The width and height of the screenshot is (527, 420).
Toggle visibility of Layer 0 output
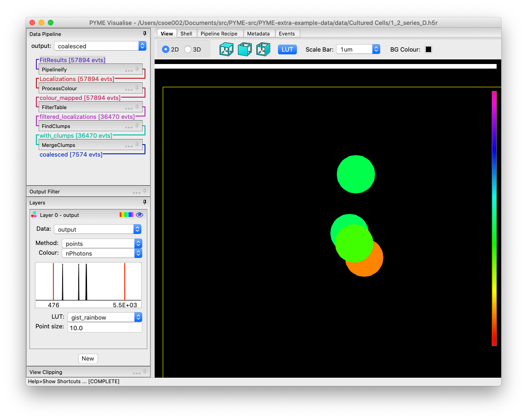pos(139,215)
